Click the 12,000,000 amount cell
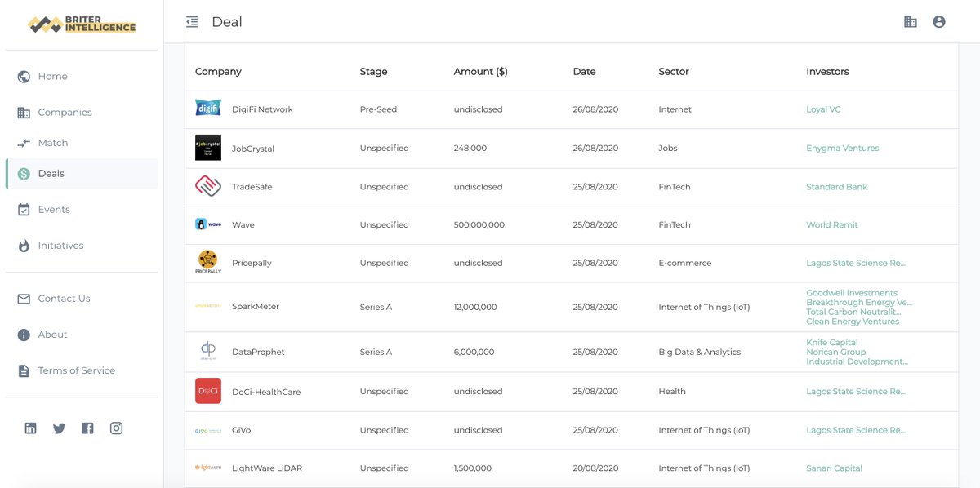 pyautogui.click(x=475, y=308)
